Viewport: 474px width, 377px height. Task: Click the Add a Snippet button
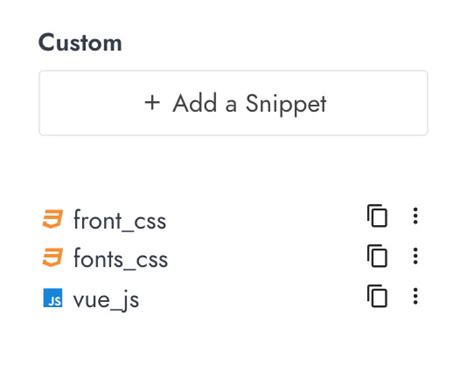click(233, 103)
